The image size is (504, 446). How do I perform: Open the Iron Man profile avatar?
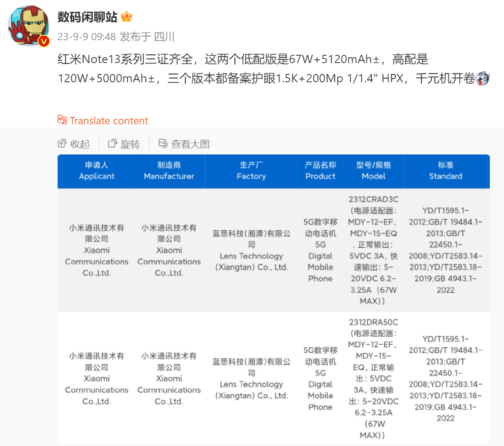click(29, 26)
